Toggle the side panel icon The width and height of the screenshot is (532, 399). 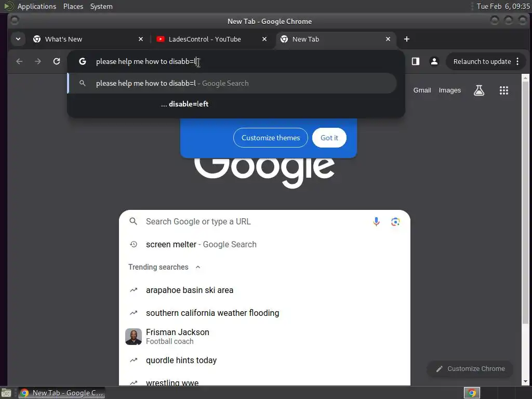416,61
